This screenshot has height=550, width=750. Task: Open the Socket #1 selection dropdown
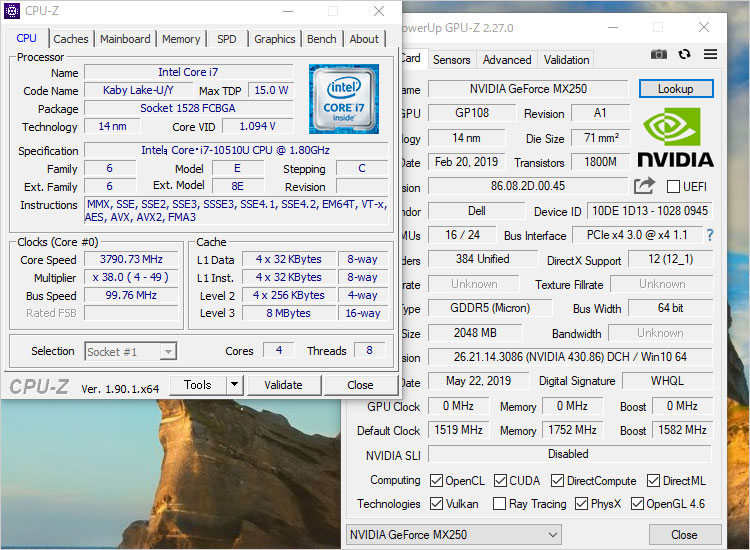coord(131,352)
